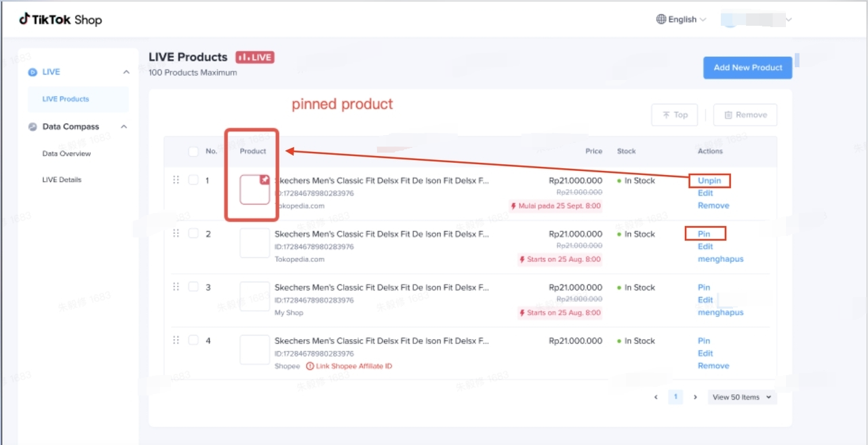Click the TikTok Shop logo

point(60,20)
